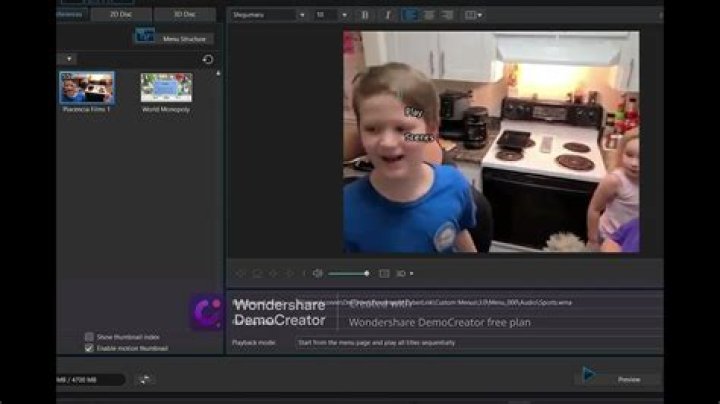Enable the Show thumbnail index checkbox
The height and width of the screenshot is (404, 720).
tap(89, 337)
